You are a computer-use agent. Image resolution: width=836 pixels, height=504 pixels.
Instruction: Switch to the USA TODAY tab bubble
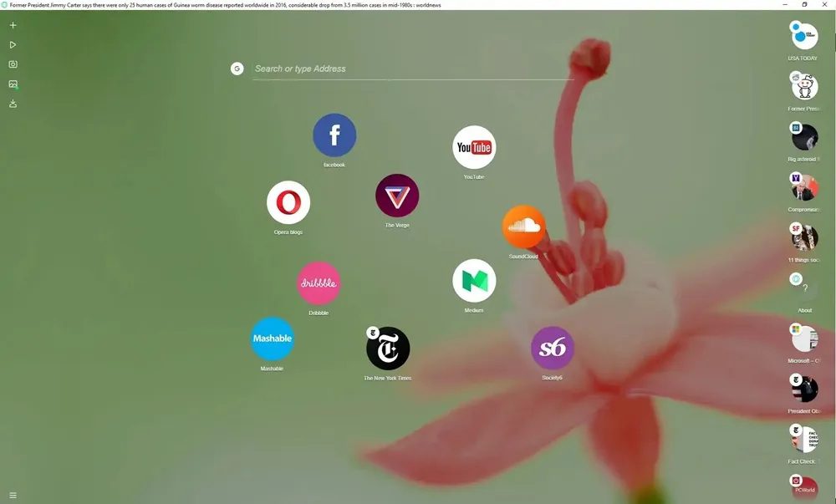(x=804, y=36)
